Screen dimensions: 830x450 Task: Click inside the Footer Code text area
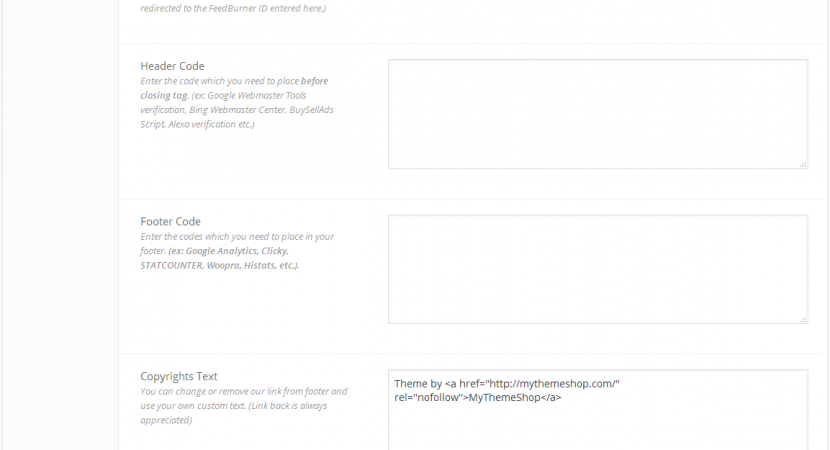[598, 269]
